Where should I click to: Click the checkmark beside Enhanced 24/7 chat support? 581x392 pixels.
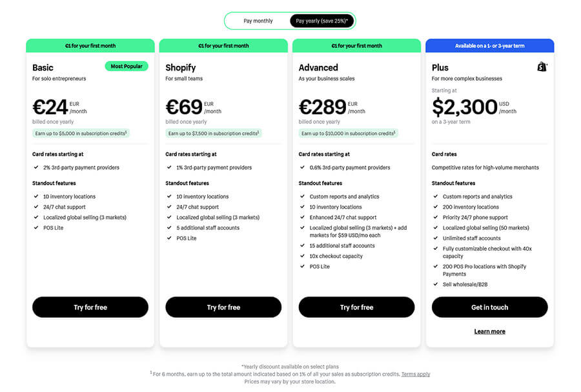coord(301,217)
